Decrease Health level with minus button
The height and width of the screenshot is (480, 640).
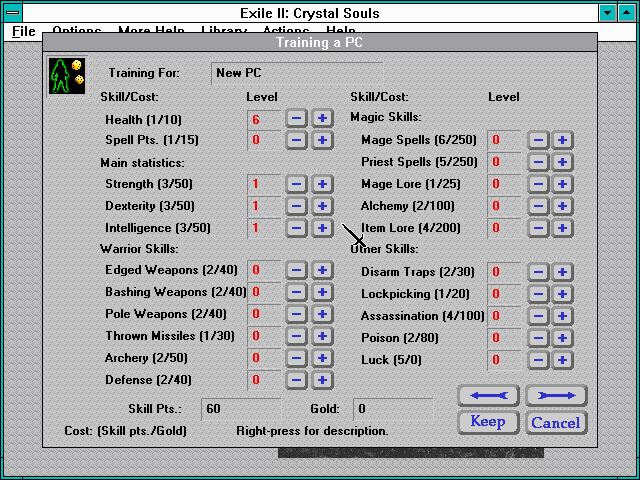[x=296, y=119]
